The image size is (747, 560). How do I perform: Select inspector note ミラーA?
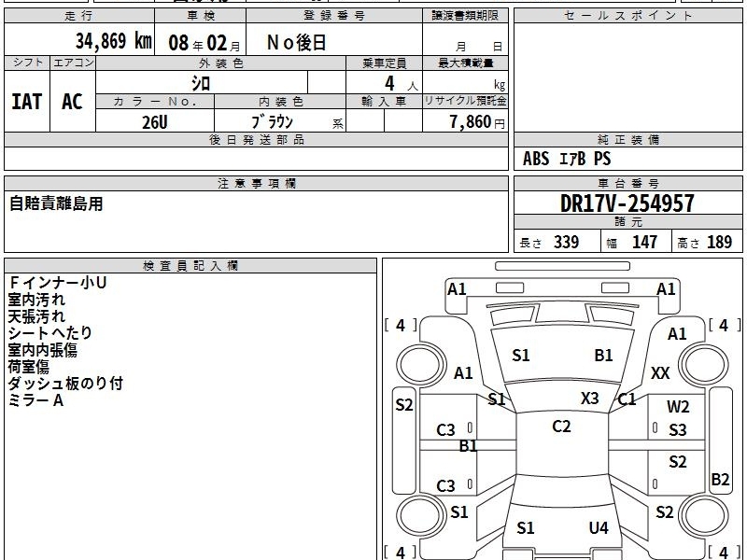pos(35,400)
